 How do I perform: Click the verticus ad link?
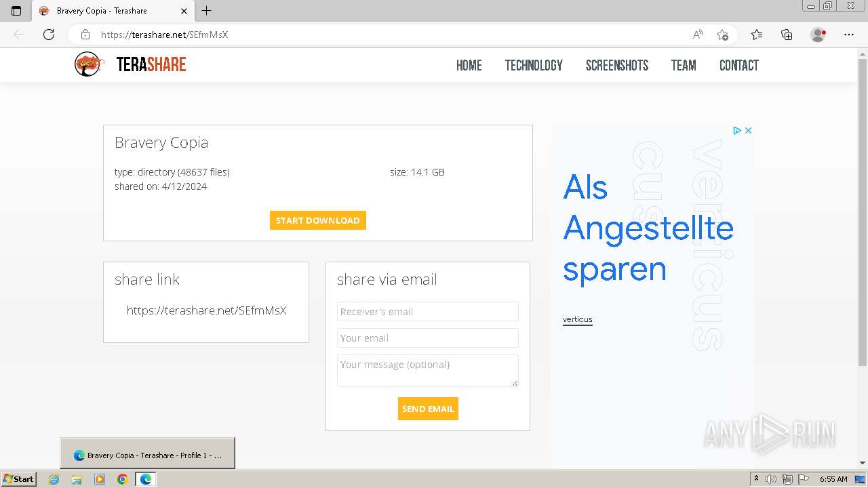[x=578, y=319]
